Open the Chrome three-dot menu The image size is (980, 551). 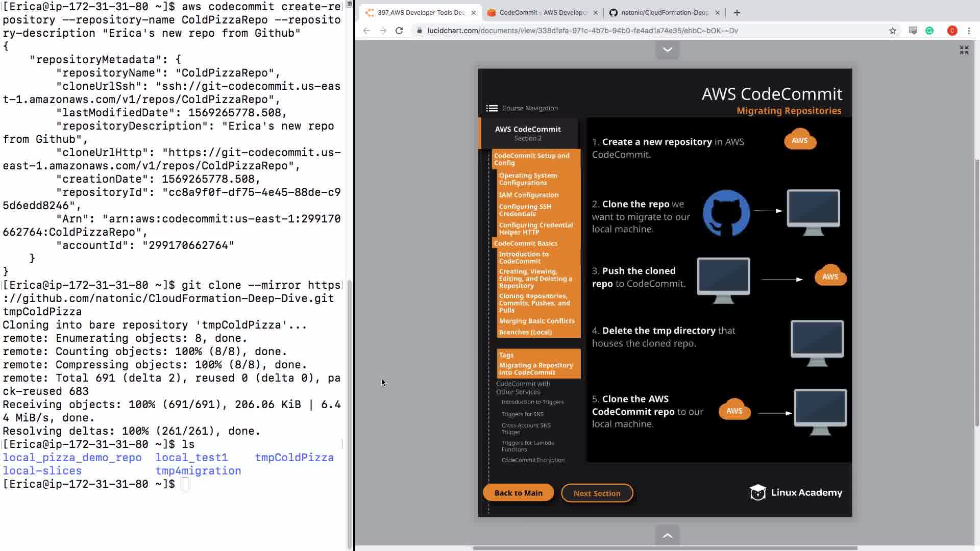pyautogui.click(x=969, y=31)
